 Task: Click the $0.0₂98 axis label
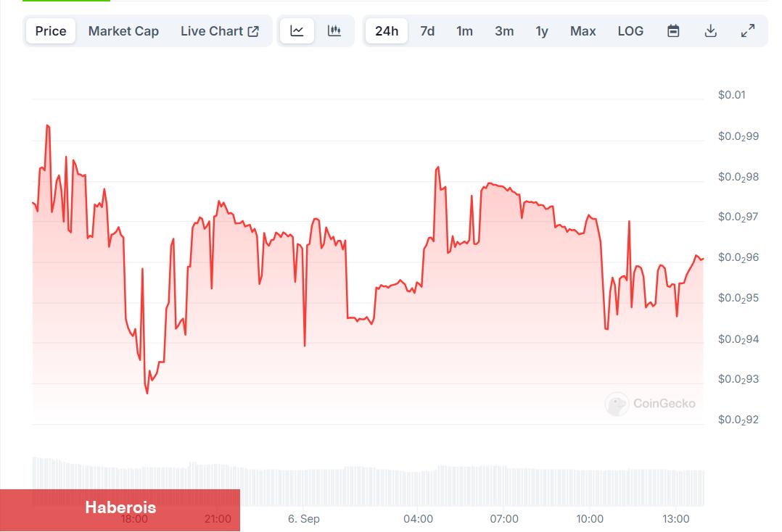point(738,177)
